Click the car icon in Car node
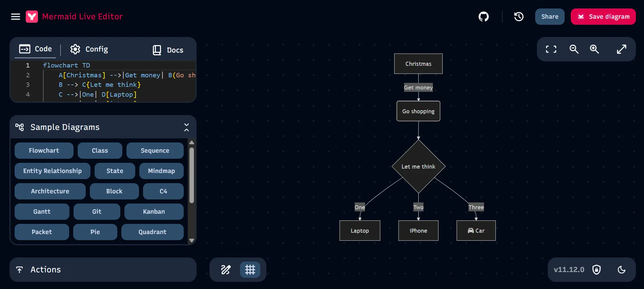 coord(470,231)
